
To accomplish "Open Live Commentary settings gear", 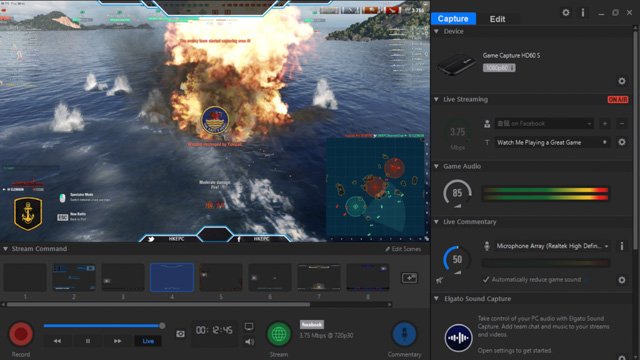I will [x=622, y=280].
